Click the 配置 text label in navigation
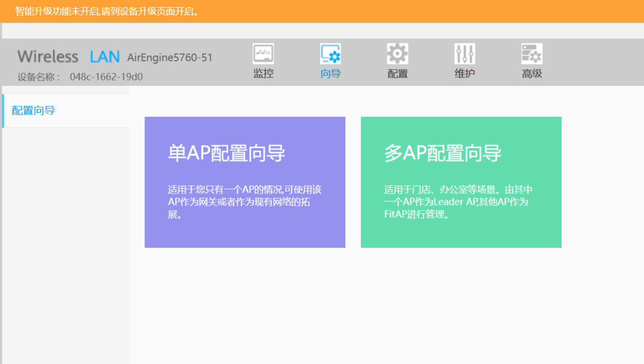Screen dimensions: 644x364 pyautogui.click(x=397, y=74)
